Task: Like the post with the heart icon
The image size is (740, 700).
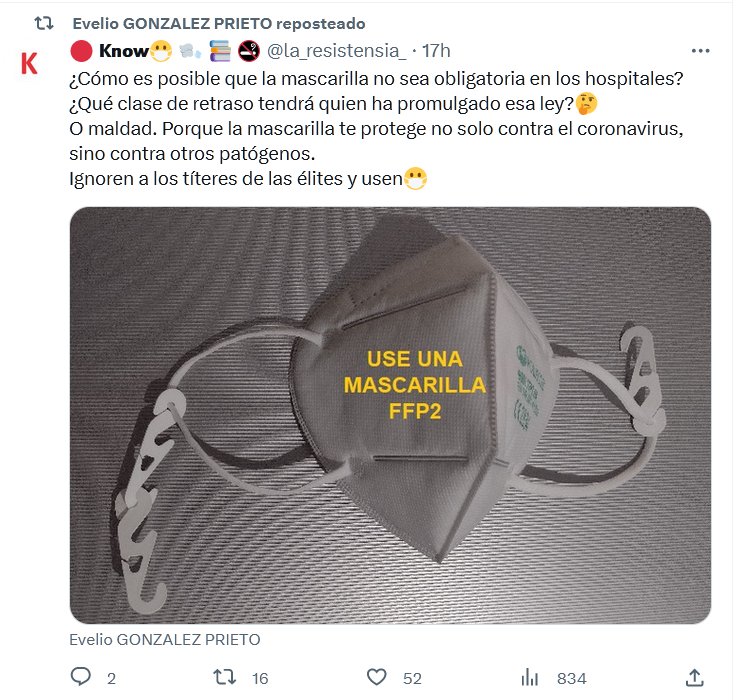Action: coord(376,677)
